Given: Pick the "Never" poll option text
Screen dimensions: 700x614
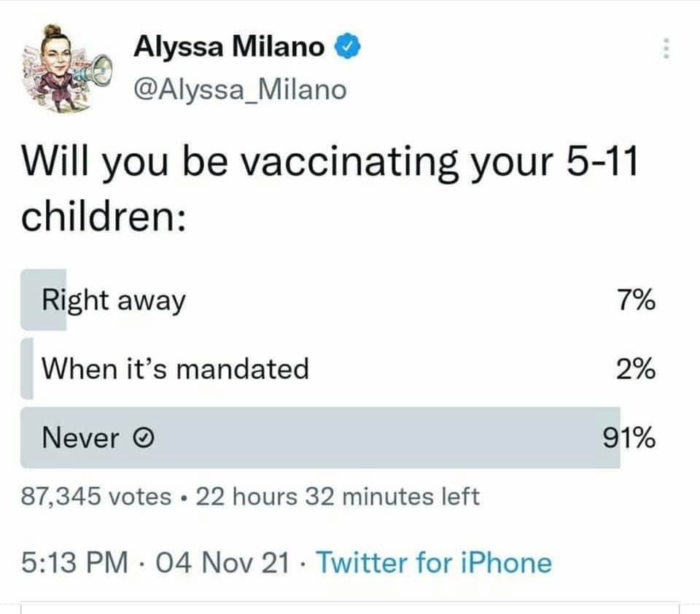Looking at the screenshot, I should tap(80, 438).
